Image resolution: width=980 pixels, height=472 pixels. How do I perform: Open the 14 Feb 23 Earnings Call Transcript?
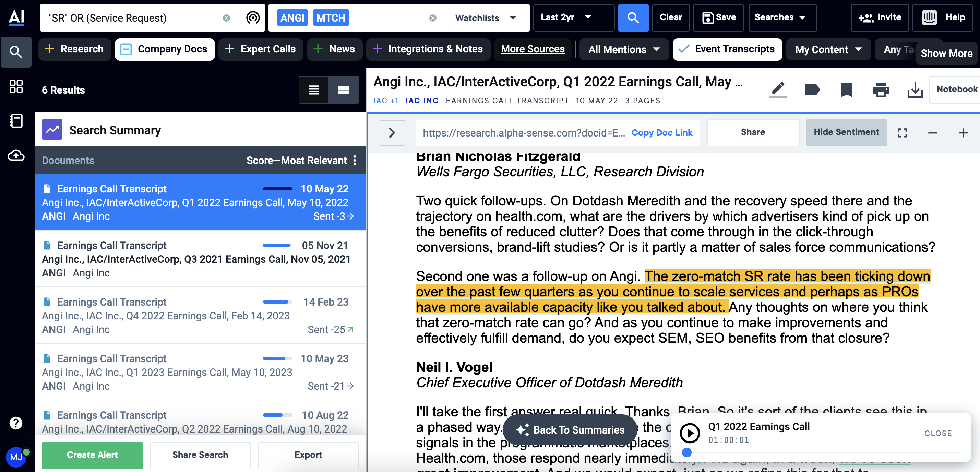[x=200, y=315]
